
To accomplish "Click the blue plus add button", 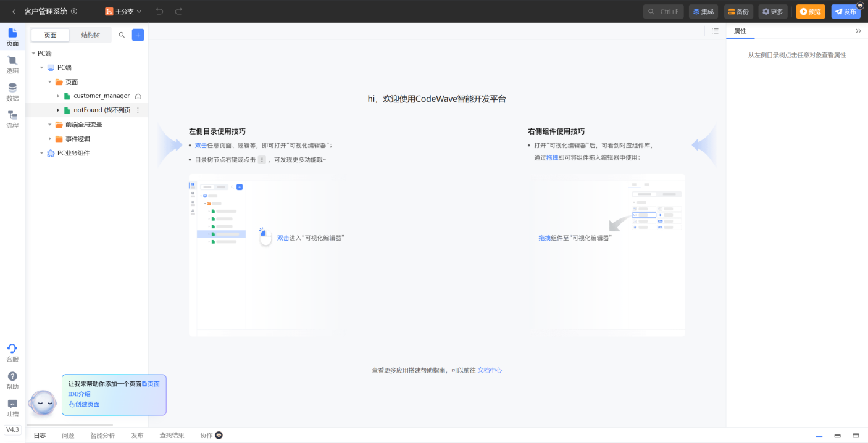I will (138, 35).
